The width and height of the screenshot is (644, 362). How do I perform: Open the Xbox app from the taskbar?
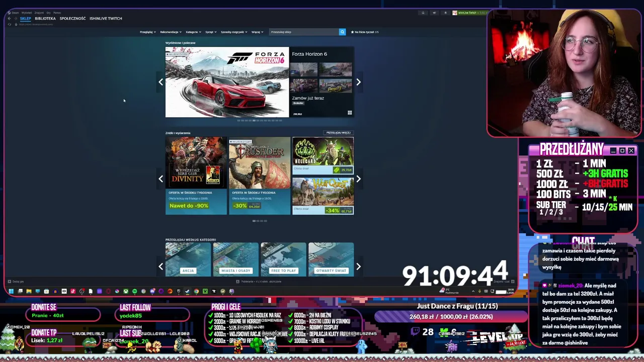point(126,291)
